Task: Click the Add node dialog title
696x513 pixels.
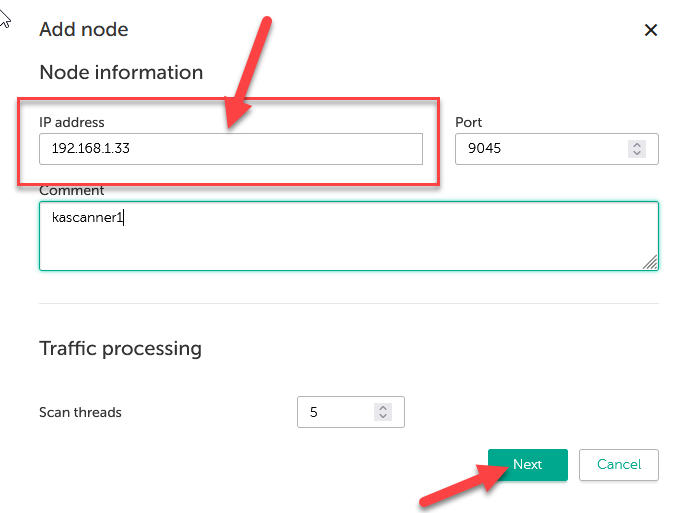Action: 84,30
